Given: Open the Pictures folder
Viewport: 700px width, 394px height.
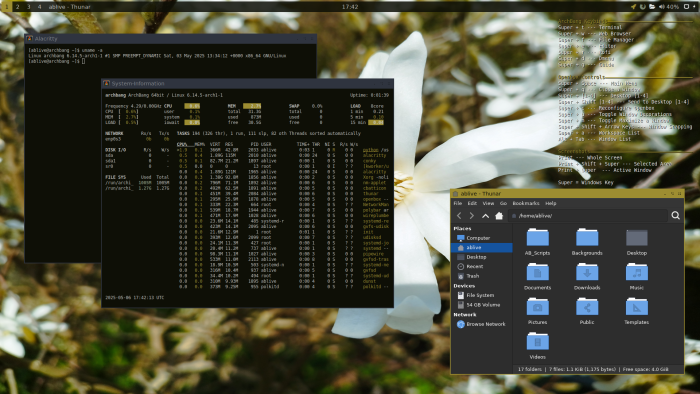Looking at the screenshot, I should click(x=538, y=311).
